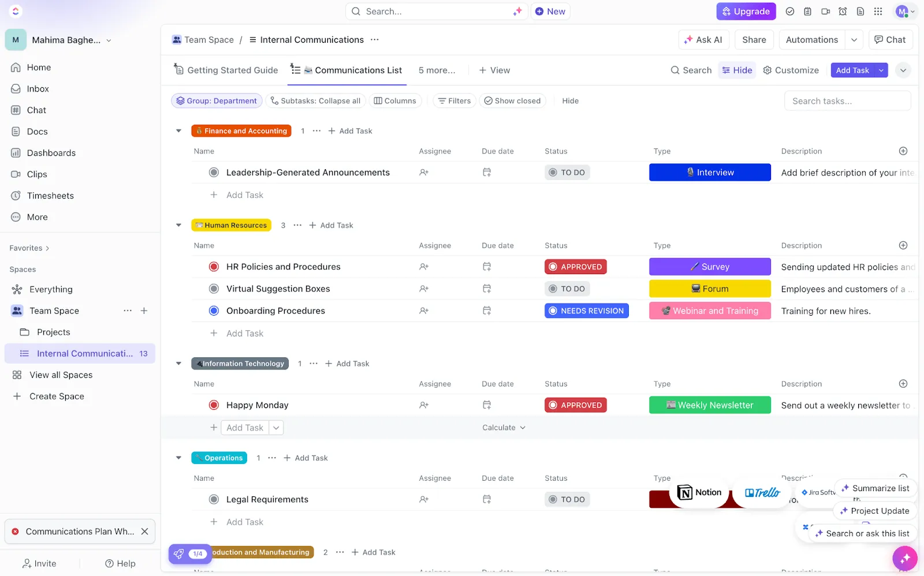924x576 pixels.
Task: Toggle Show closed tasks
Action: [x=512, y=101]
